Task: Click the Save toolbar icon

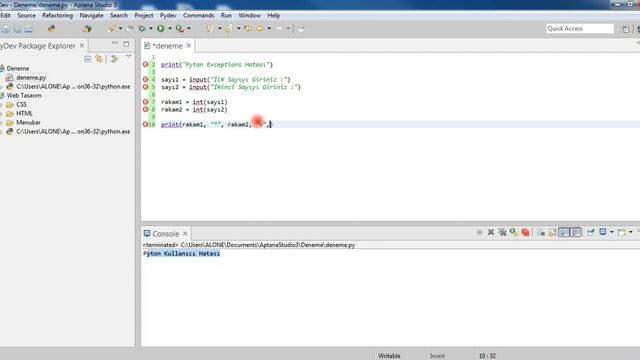Action: [x=6, y=29]
